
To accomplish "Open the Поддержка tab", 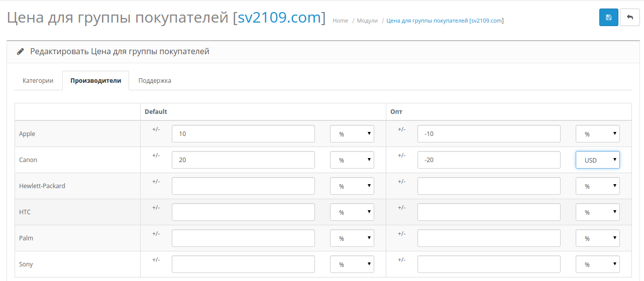I will click(x=155, y=80).
